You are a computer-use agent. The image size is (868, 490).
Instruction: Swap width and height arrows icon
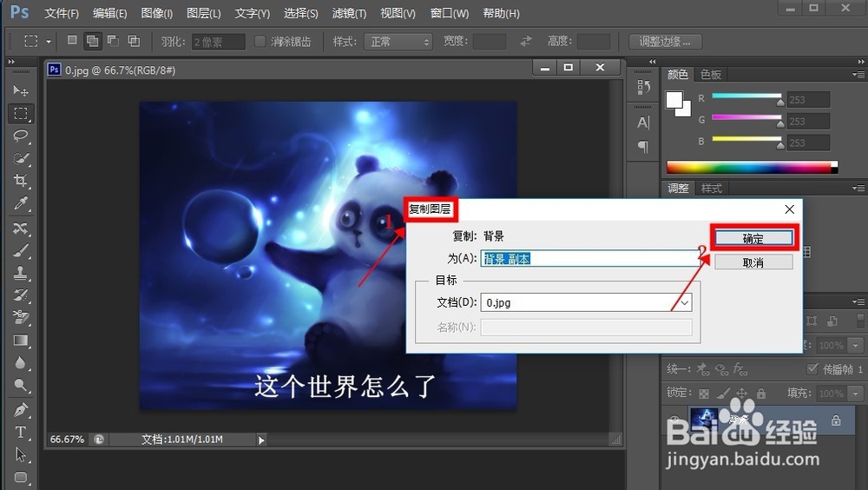526,41
